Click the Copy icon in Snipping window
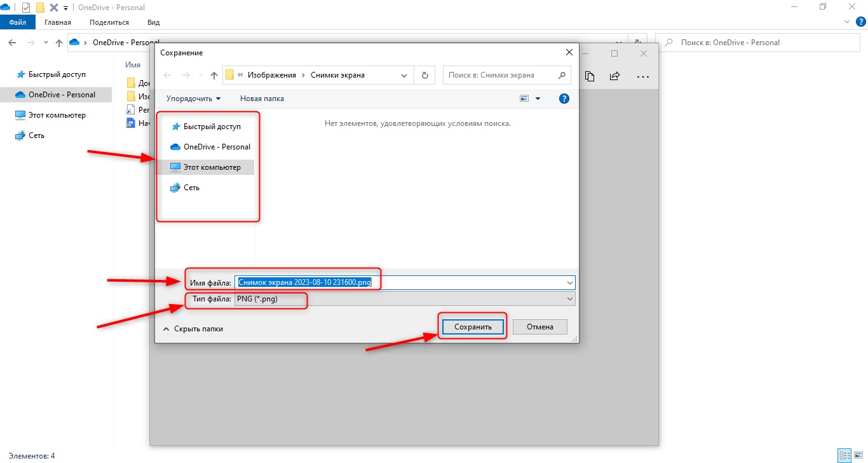 coord(590,76)
